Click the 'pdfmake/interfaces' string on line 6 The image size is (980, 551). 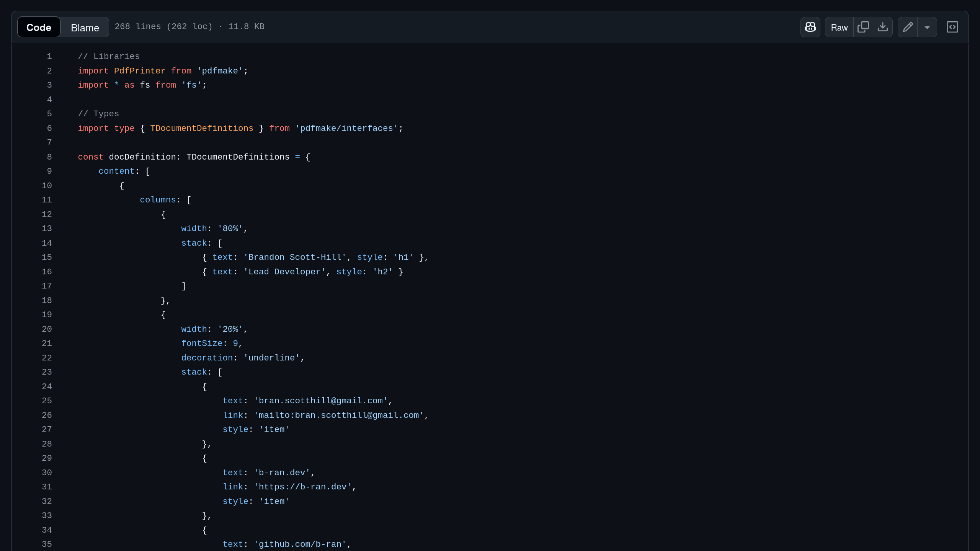pos(346,129)
